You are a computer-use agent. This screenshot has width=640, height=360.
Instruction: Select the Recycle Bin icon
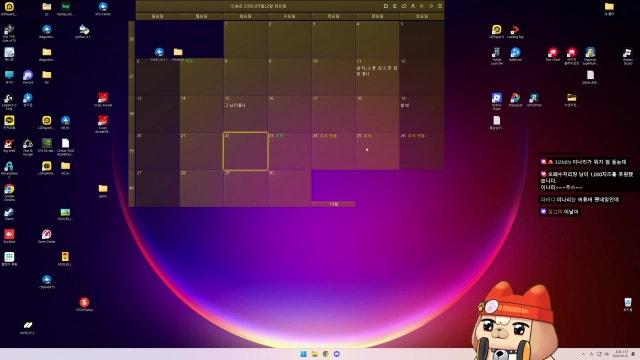(628, 304)
